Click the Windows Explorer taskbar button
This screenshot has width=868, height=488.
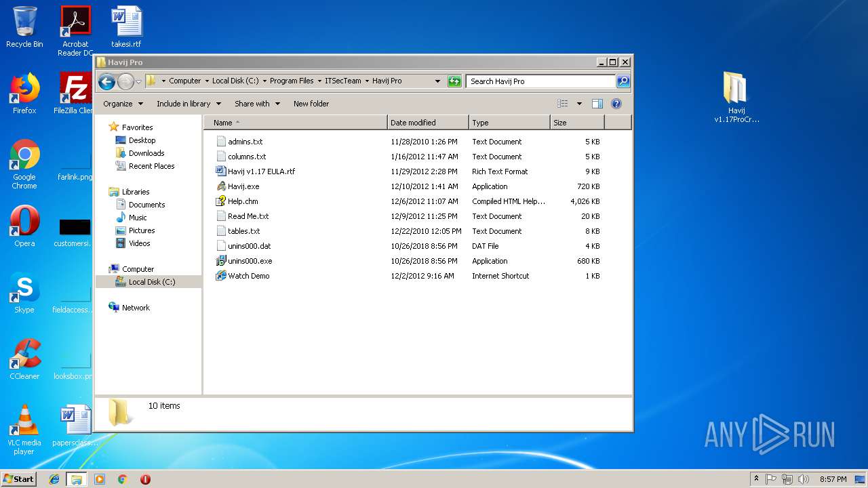tap(76, 479)
